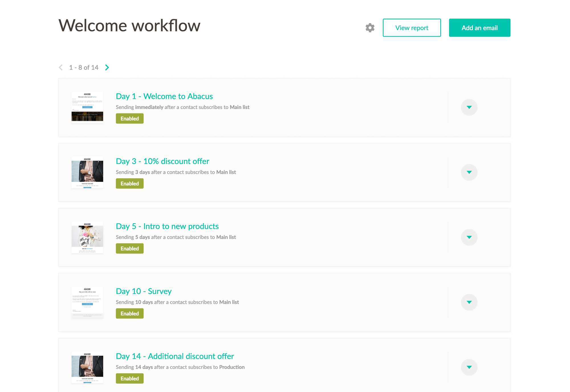Click 'Sending 14 days after' Production text

pos(180,367)
